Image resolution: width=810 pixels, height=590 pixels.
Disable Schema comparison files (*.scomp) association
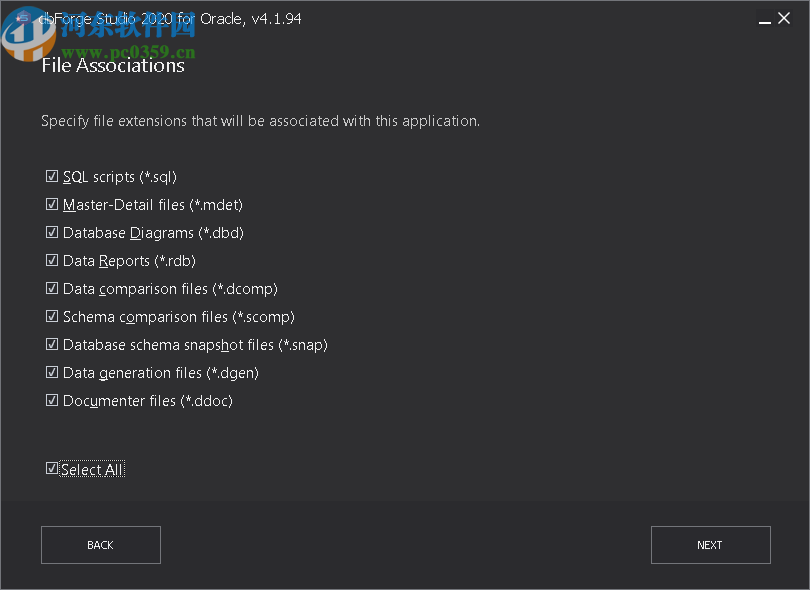52,316
